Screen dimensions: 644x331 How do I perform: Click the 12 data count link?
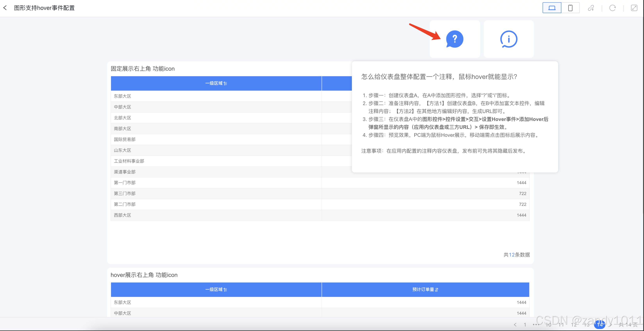click(512, 254)
